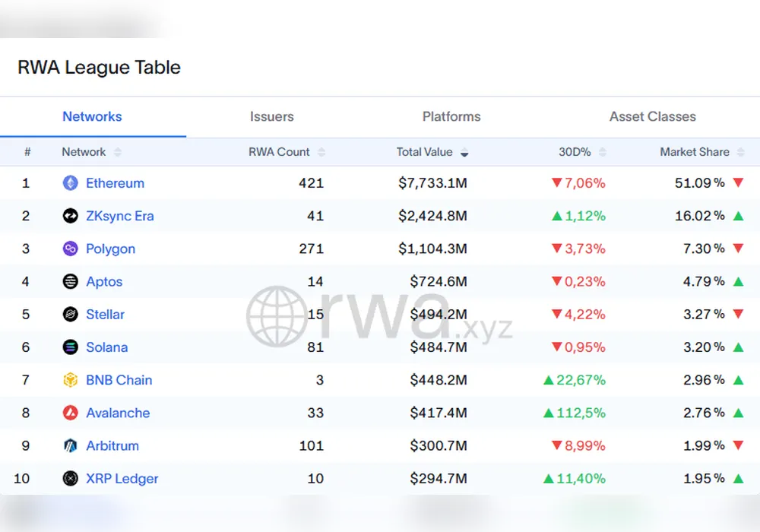760x532 pixels.
Task: Click ZKsync Era's green market share up arrow
Action: [x=738, y=216]
